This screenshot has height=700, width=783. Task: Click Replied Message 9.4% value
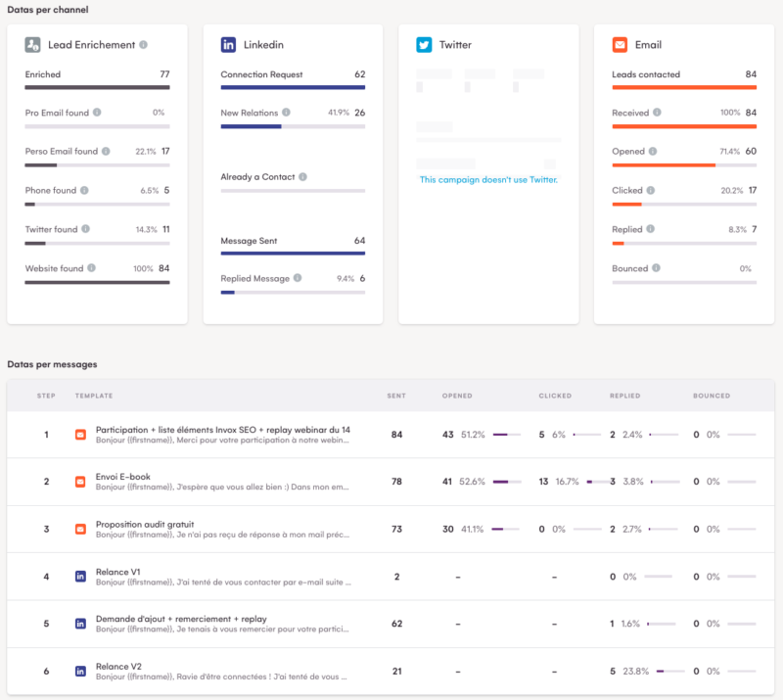pyautogui.click(x=345, y=278)
